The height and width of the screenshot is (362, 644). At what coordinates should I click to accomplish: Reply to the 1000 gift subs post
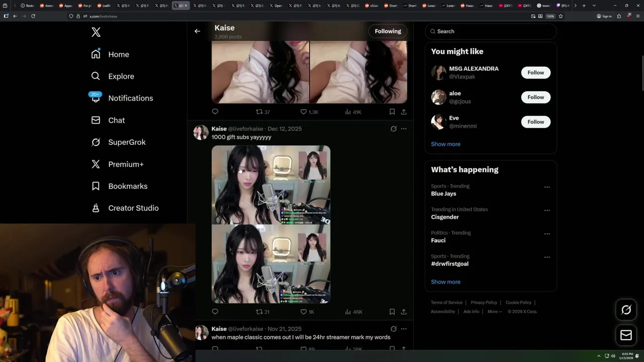215,312
